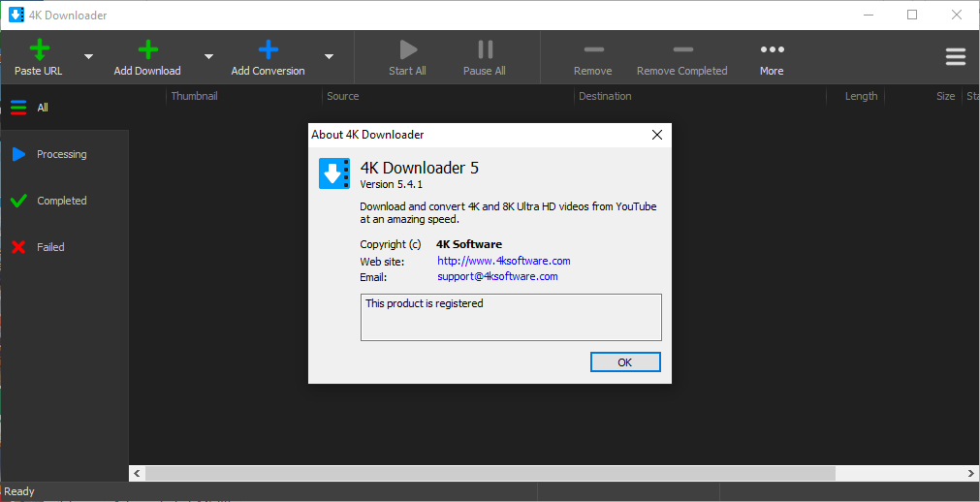Screen dimensions: 980x502
Task: Click the 4K Software copyright text
Action: click(469, 244)
